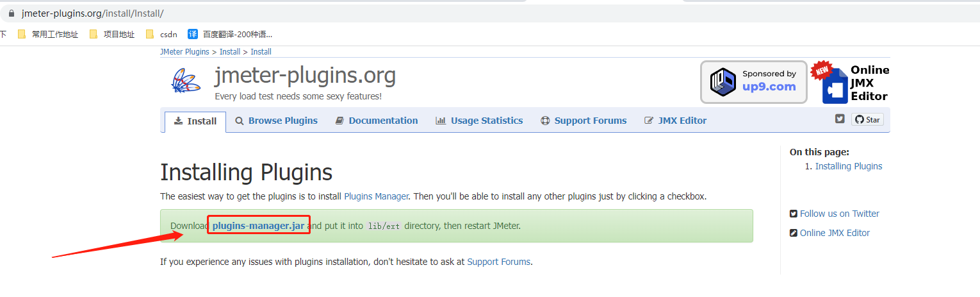Click the jmeter-plugins.org site title
Image resolution: width=980 pixels, height=297 pixels.
coord(305,76)
